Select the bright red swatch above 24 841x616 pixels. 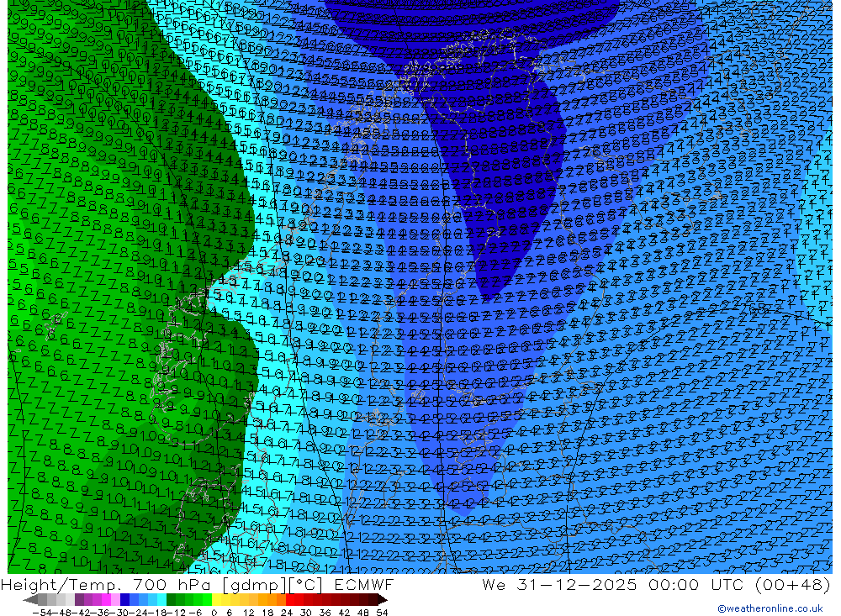(290, 600)
